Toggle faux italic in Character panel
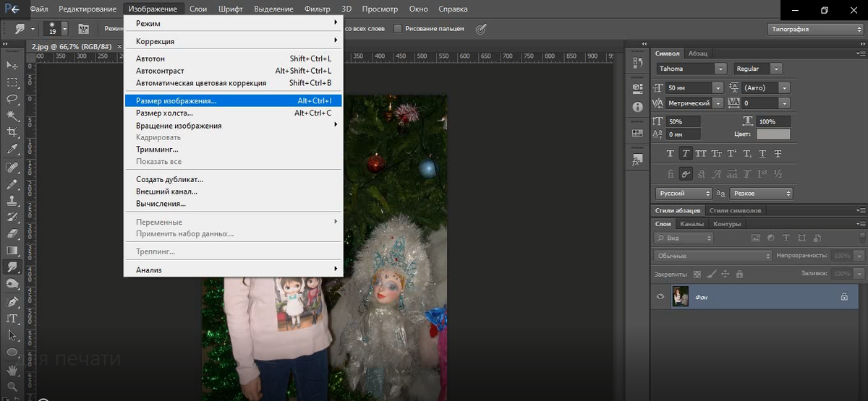The height and width of the screenshot is (401, 868). (685, 153)
